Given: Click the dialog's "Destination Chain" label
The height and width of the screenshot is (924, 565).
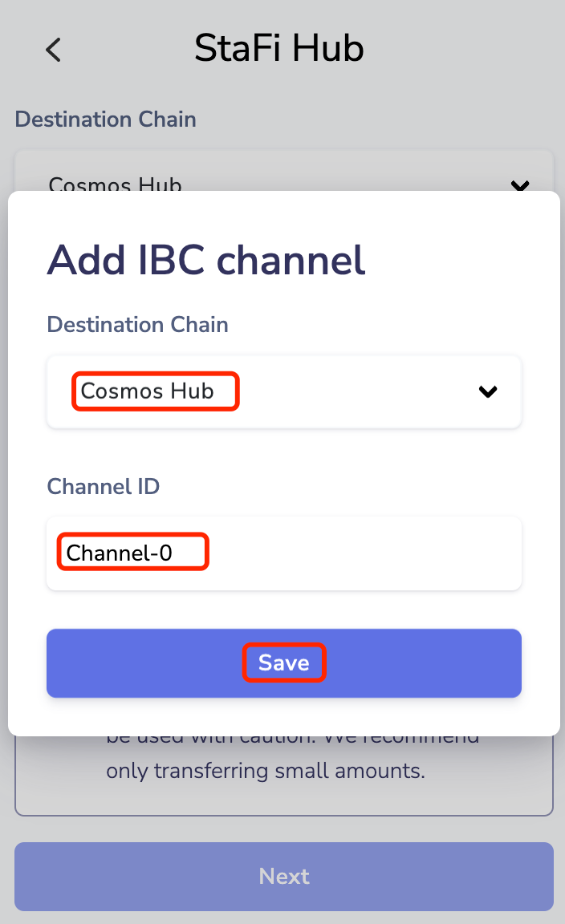Looking at the screenshot, I should pos(137,325).
